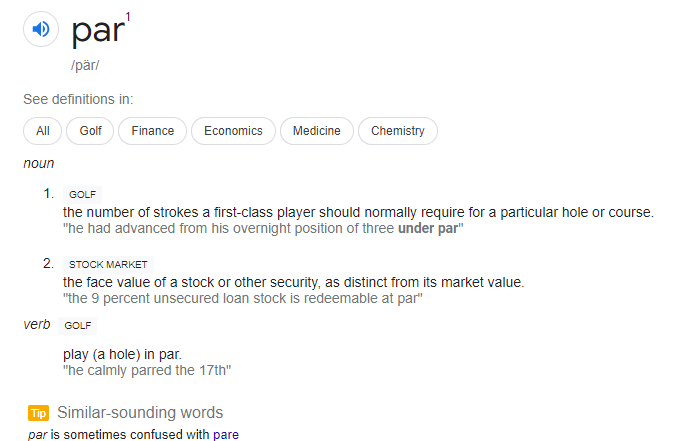Click the headword par title
Viewport: 682px width, 441px height.
pos(98,30)
